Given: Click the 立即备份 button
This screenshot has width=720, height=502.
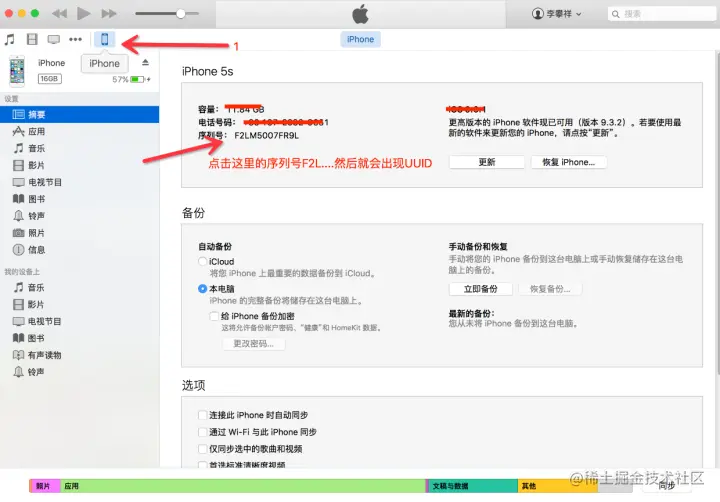Looking at the screenshot, I should [x=480, y=289].
